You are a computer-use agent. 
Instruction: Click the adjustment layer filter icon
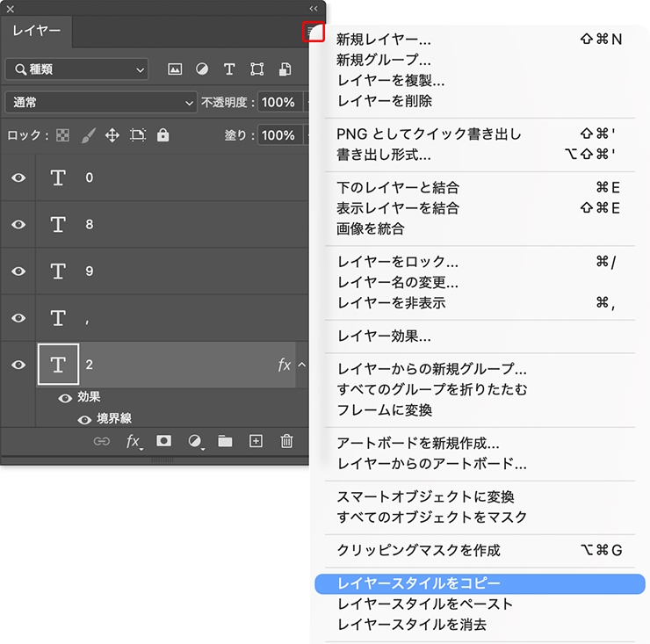202,69
